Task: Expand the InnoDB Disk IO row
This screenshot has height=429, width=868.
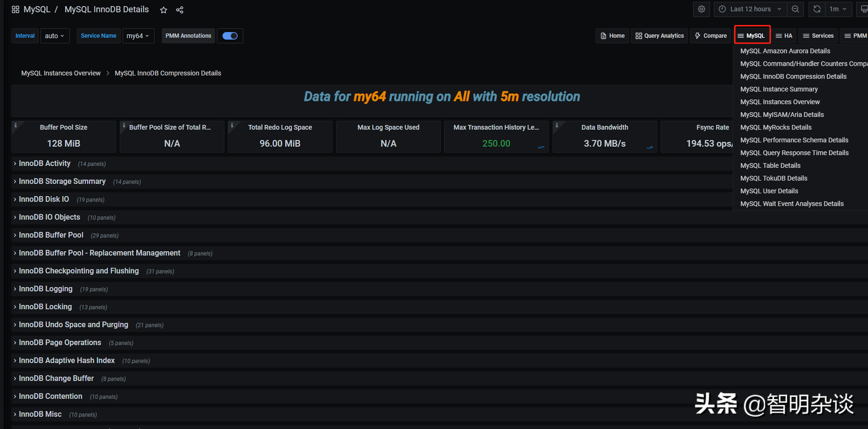Action: tap(44, 199)
